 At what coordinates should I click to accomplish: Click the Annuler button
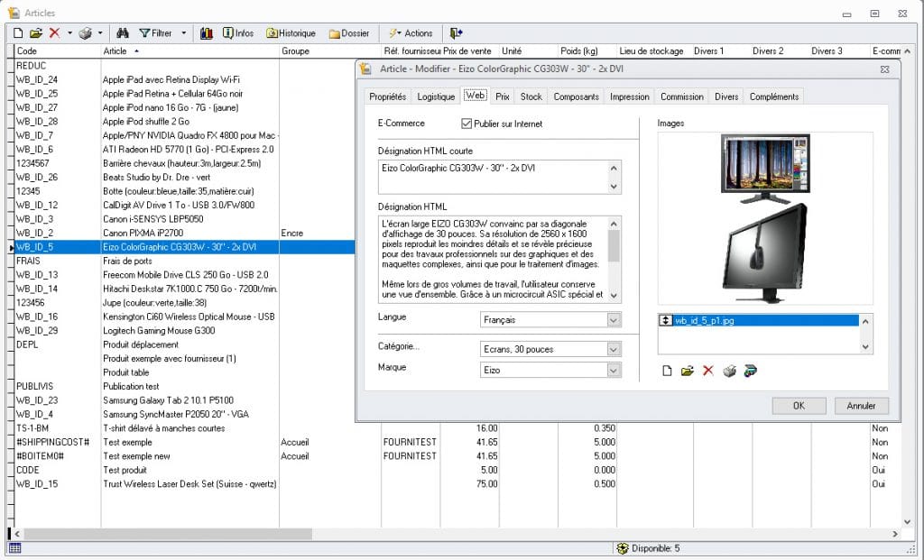tap(861, 406)
